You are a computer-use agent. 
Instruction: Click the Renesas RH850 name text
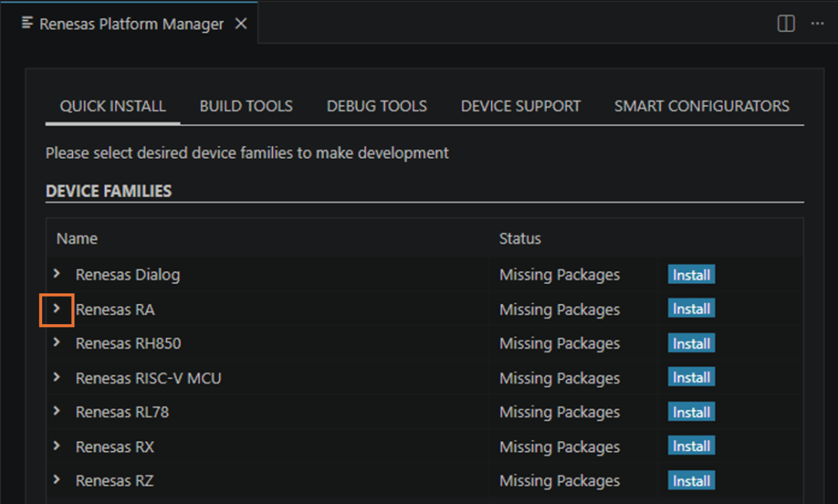pos(128,343)
